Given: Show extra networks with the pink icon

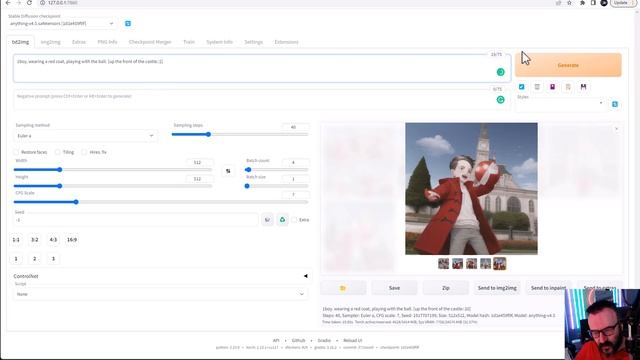Looking at the screenshot, I should click(553, 87).
